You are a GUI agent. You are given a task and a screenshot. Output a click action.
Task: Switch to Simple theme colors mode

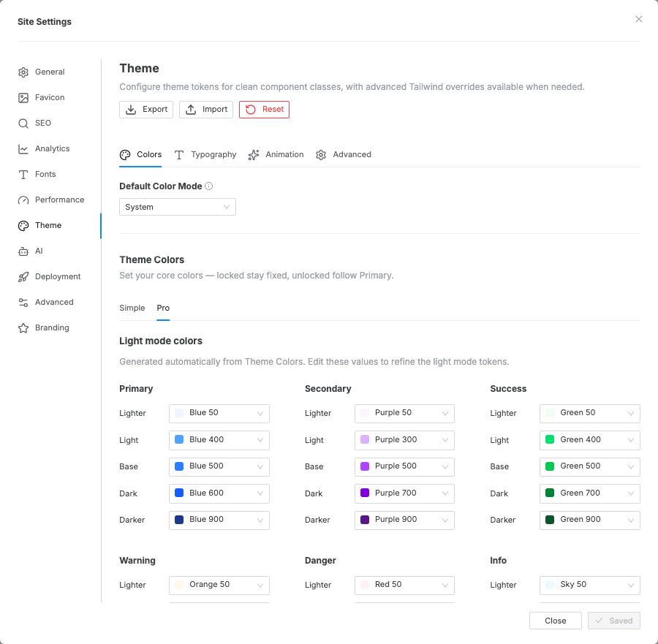pos(132,308)
